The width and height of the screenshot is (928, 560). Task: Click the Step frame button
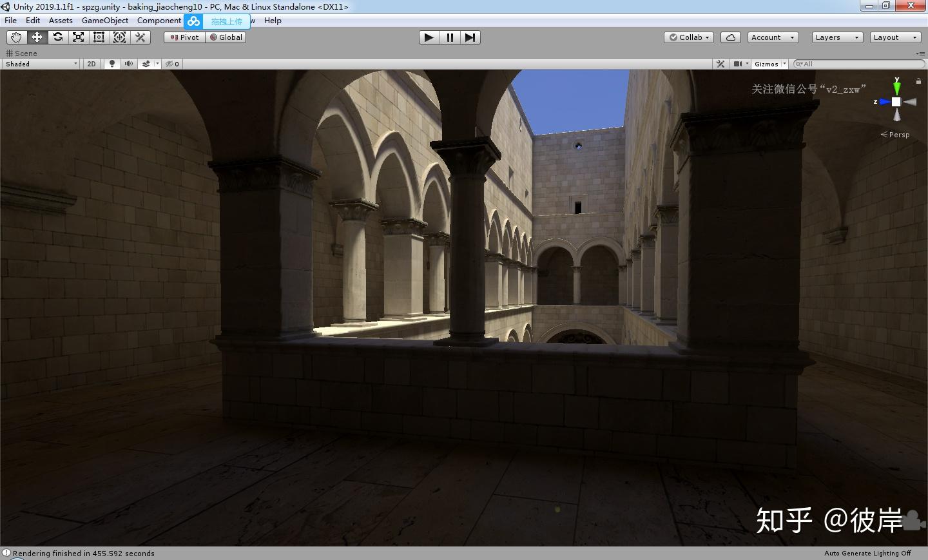[470, 37]
